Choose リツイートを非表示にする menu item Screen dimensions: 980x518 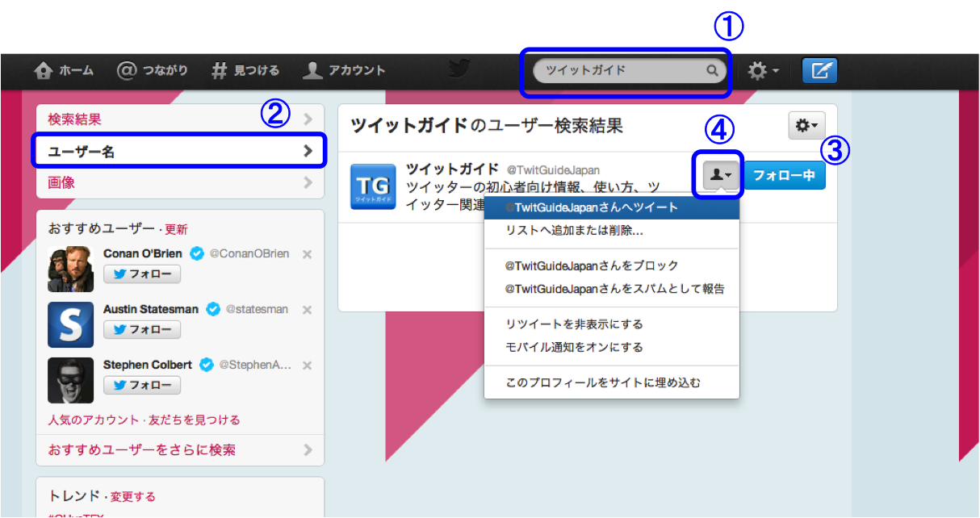[612, 324]
